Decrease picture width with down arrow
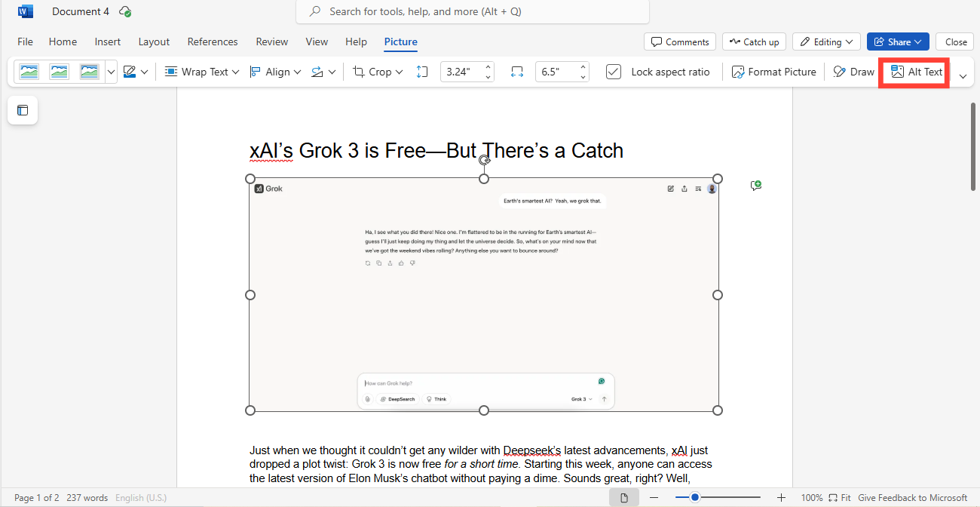980x507 pixels. (x=583, y=77)
